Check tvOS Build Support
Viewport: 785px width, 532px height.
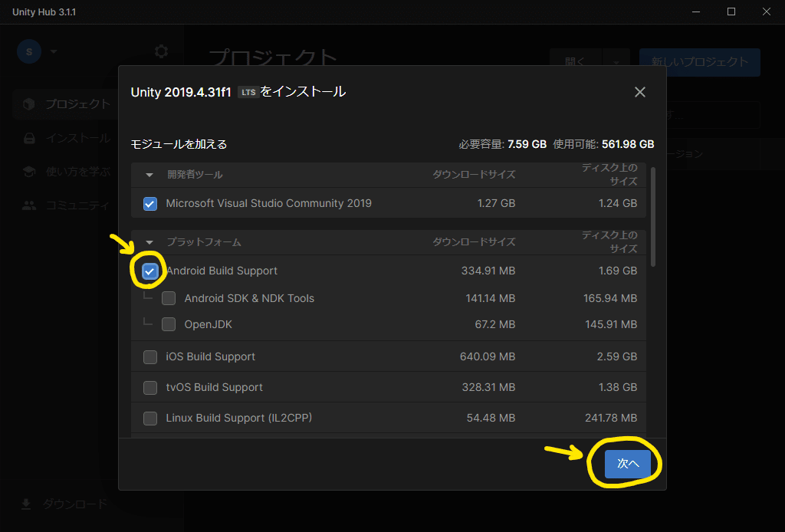coord(150,387)
